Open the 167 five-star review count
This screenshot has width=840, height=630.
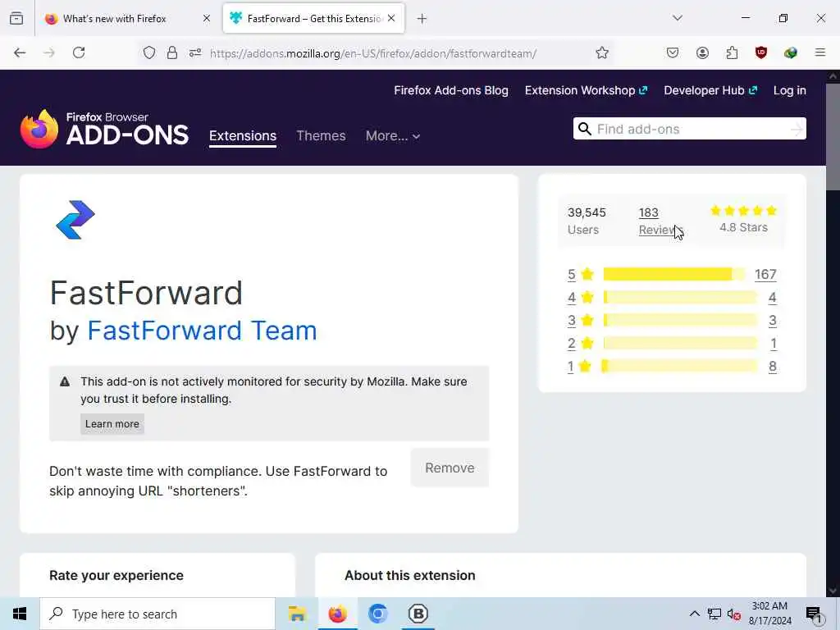tap(765, 274)
